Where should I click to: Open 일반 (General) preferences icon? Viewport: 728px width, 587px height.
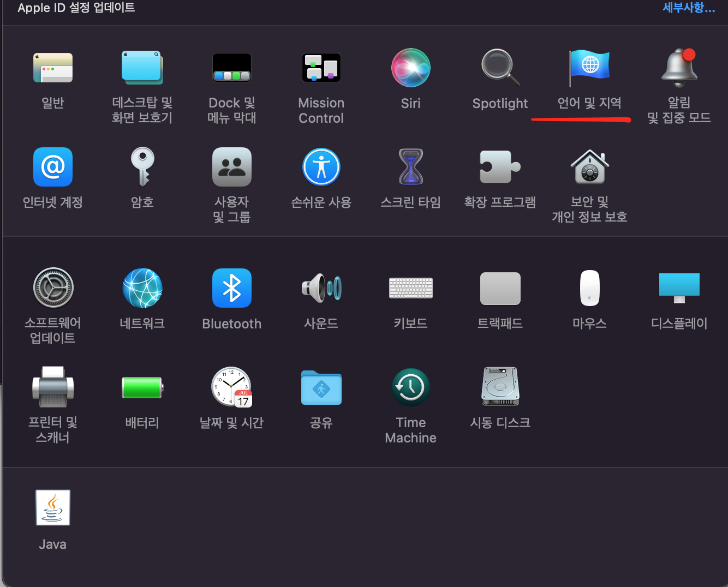tap(53, 68)
